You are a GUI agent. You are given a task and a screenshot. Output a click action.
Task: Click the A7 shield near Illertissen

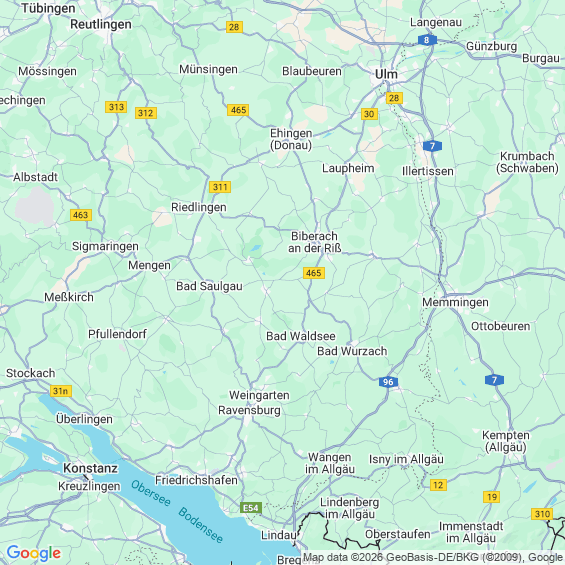point(432,146)
